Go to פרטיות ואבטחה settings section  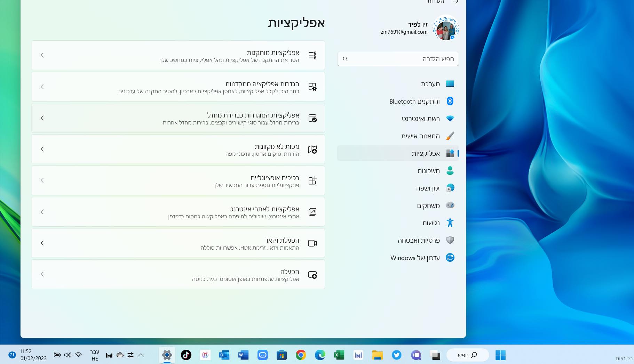419,240
